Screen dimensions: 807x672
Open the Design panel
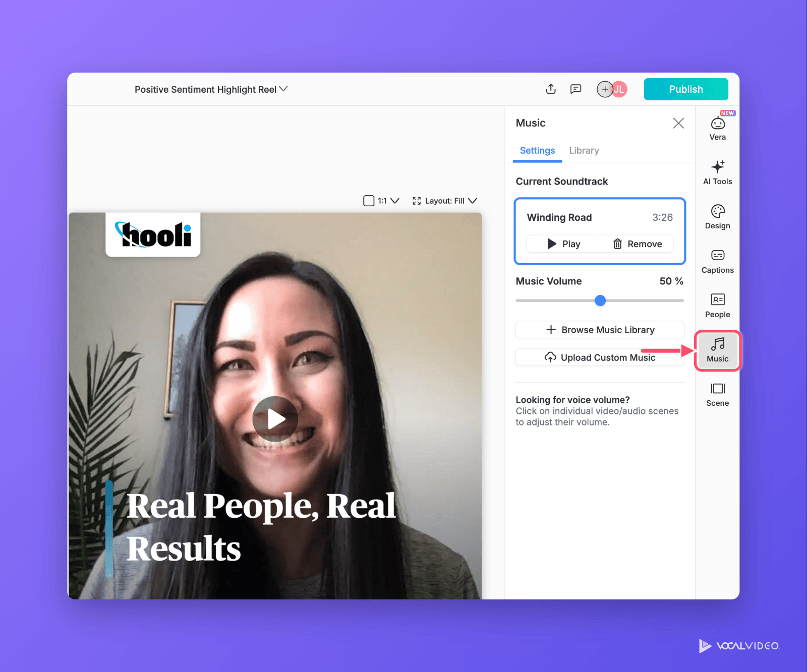coord(718,217)
